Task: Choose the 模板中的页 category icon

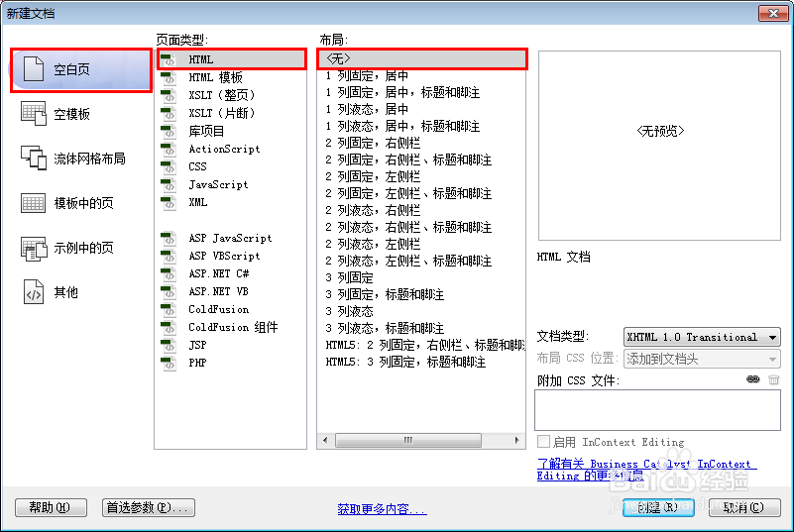Action: [x=34, y=203]
